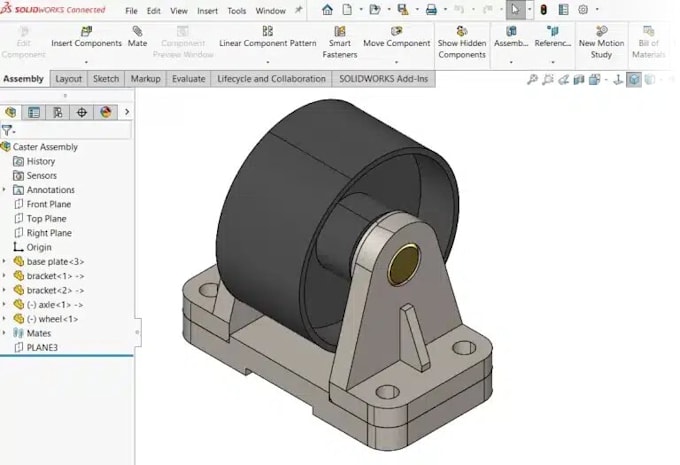
Task: Open the File Properties icon
Action: point(563,10)
